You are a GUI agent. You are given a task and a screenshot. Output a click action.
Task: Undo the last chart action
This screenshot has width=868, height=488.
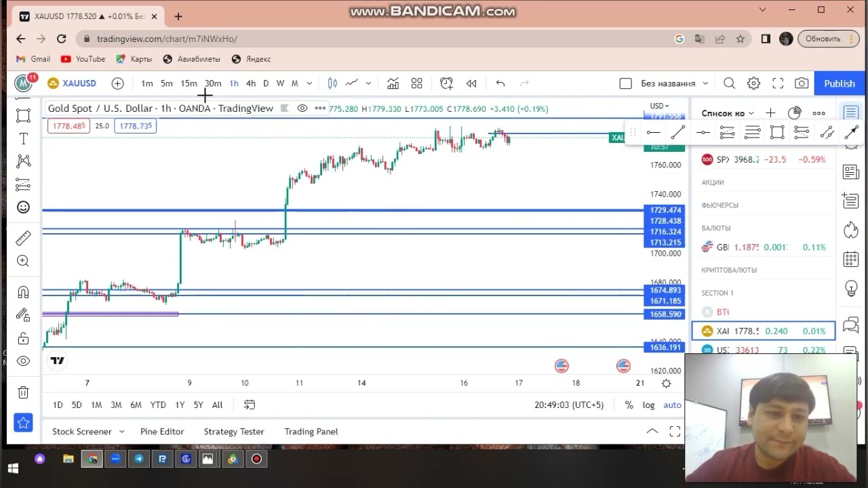tap(500, 83)
